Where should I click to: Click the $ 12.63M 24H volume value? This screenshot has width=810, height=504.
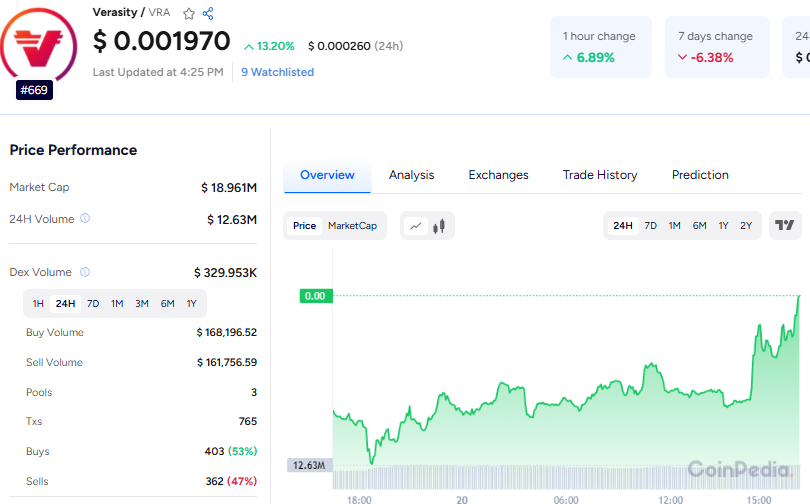(x=232, y=219)
